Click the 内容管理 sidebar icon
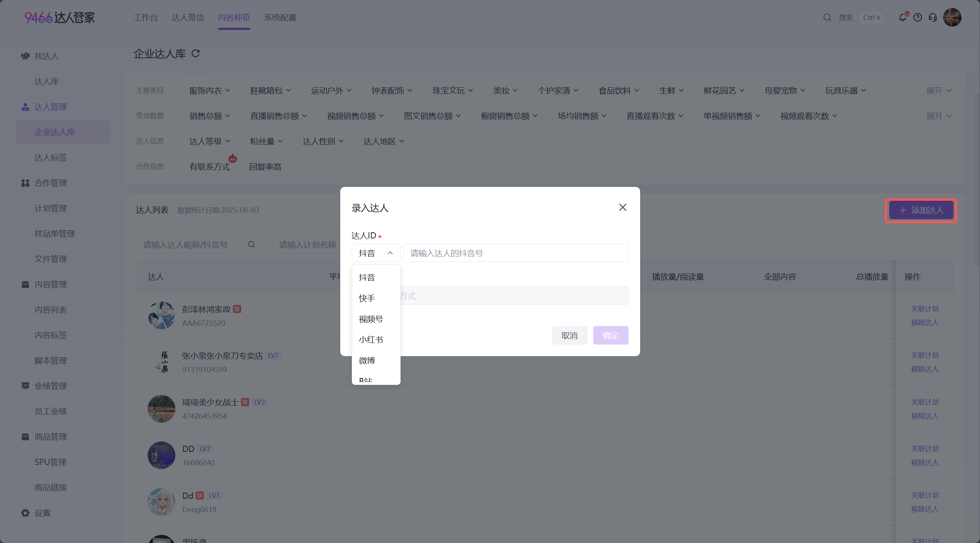The image size is (980, 543). pyautogui.click(x=25, y=284)
